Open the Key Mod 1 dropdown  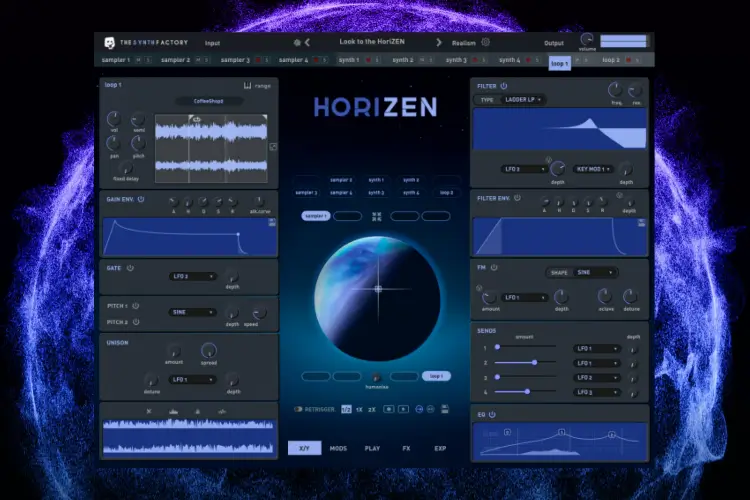(x=593, y=169)
